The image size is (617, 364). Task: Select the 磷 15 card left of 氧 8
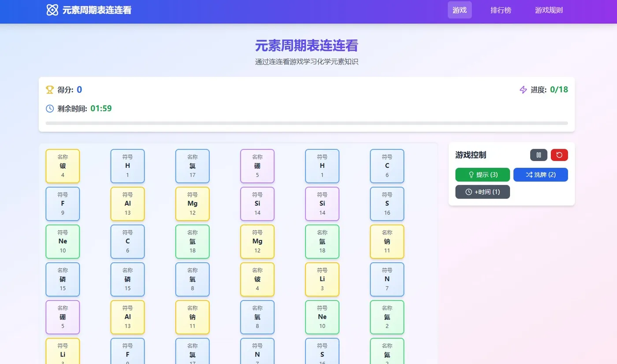pos(128,279)
